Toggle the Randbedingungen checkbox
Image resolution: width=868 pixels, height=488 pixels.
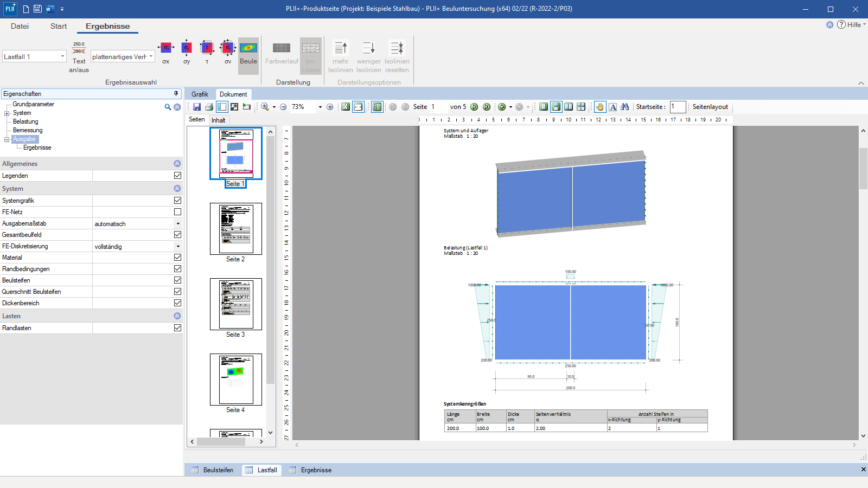pyautogui.click(x=177, y=269)
